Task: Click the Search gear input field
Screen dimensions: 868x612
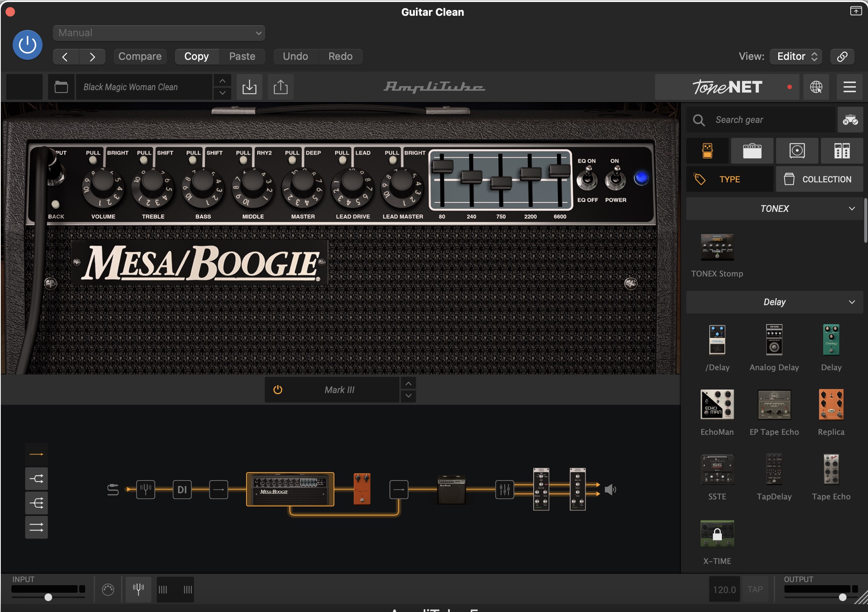Action: 761,120
